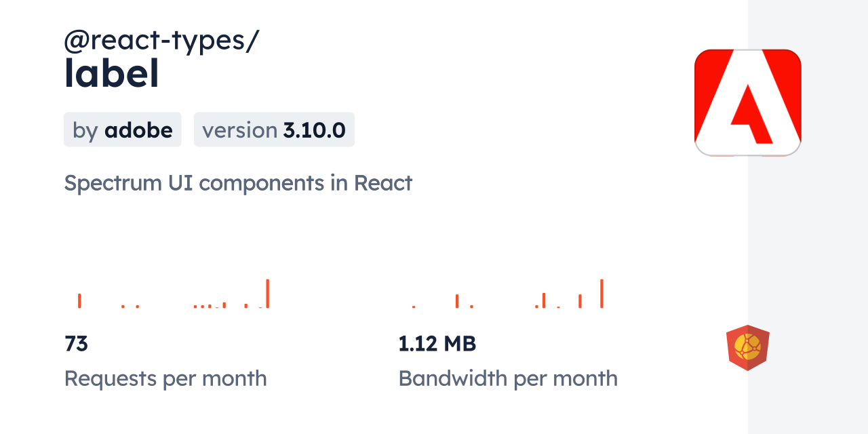Viewport: 868px width, 434px height.
Task: Select the 'version 3.10.0' badge
Action: (x=274, y=130)
